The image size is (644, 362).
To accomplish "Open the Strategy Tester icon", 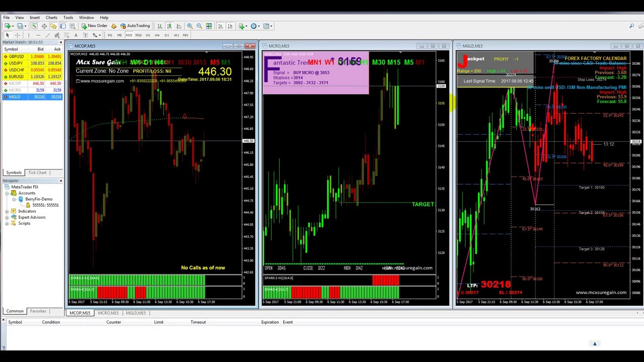I will coord(72,26).
